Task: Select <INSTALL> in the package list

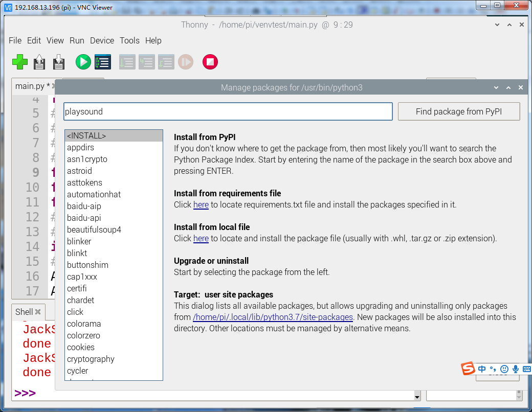Action: click(x=114, y=135)
